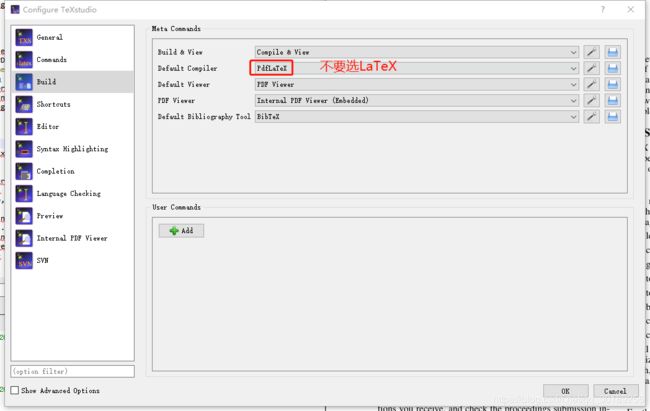The height and width of the screenshot is (411, 650).
Task: Add a new user command
Action: (x=181, y=231)
